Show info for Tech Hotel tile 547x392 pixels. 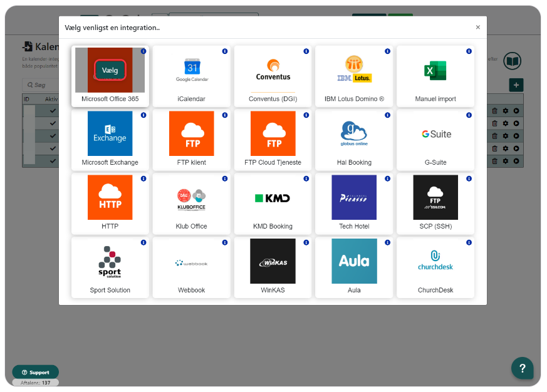coord(387,178)
